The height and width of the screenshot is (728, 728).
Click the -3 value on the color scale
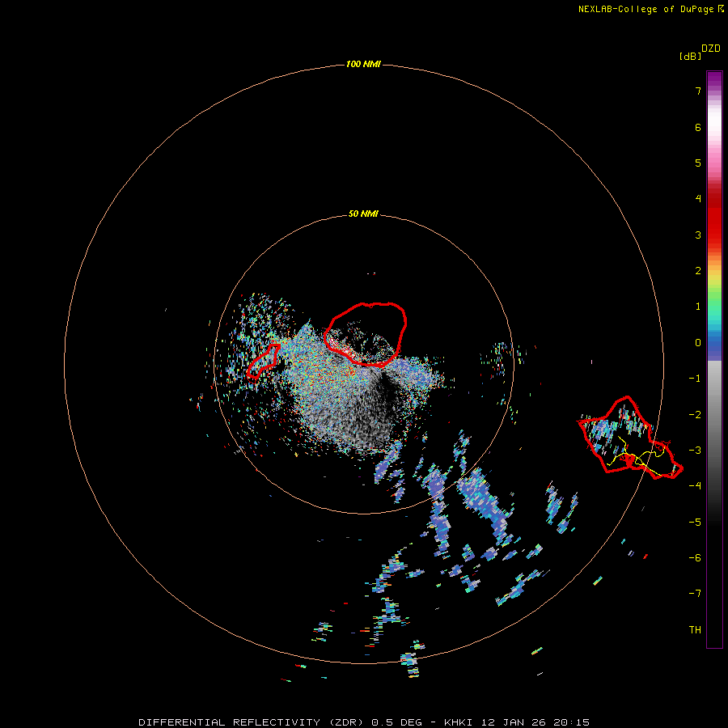(695, 451)
